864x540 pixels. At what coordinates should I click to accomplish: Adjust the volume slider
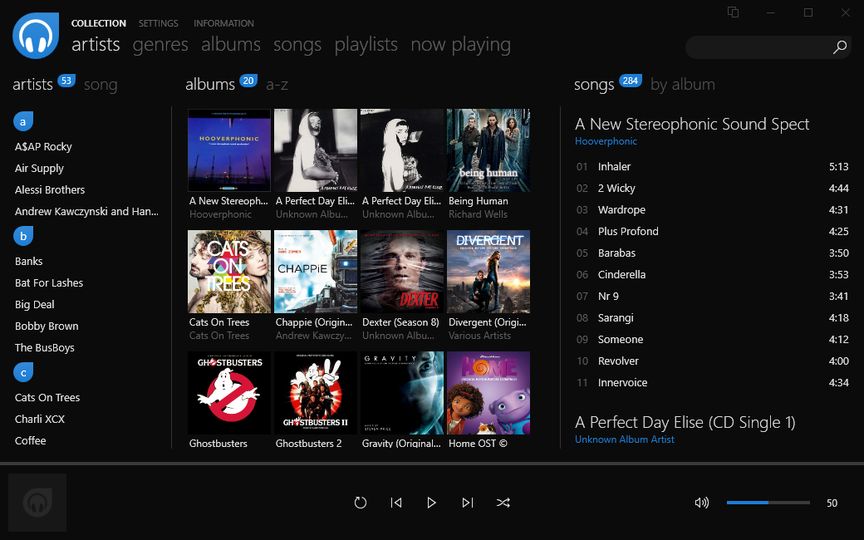[768, 503]
